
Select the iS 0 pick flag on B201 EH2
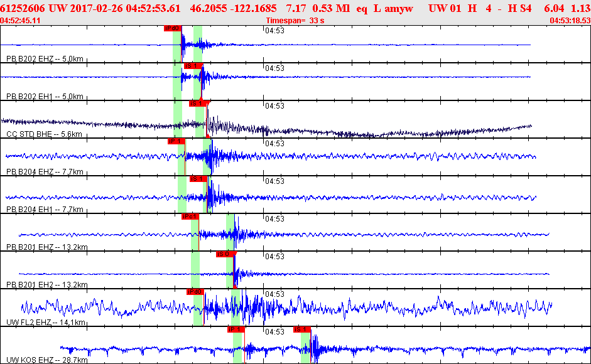(x=225, y=254)
